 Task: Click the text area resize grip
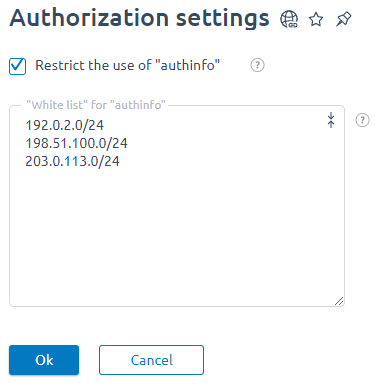pyautogui.click(x=339, y=301)
